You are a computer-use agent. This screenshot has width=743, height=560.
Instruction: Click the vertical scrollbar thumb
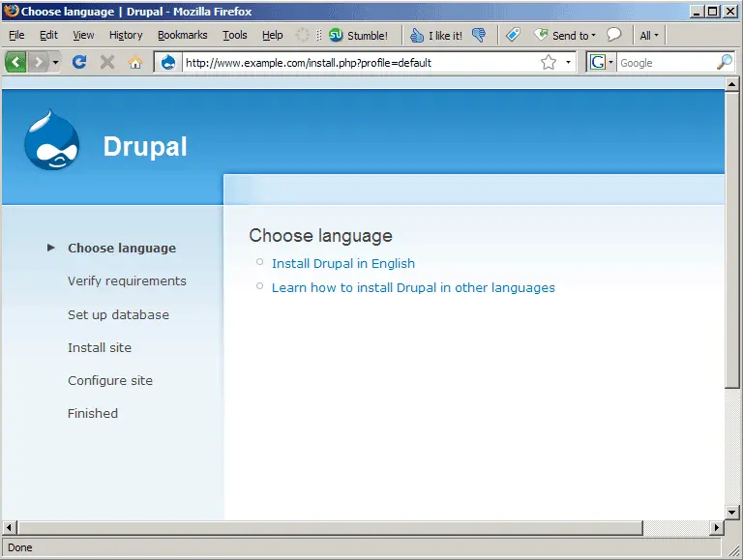point(731,240)
